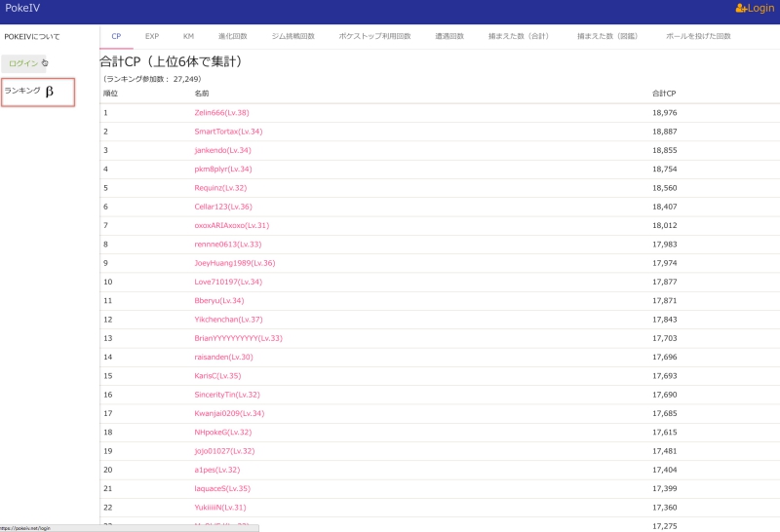Select the 17,703 CP value
Screen dimensions: 780x532
coord(665,339)
